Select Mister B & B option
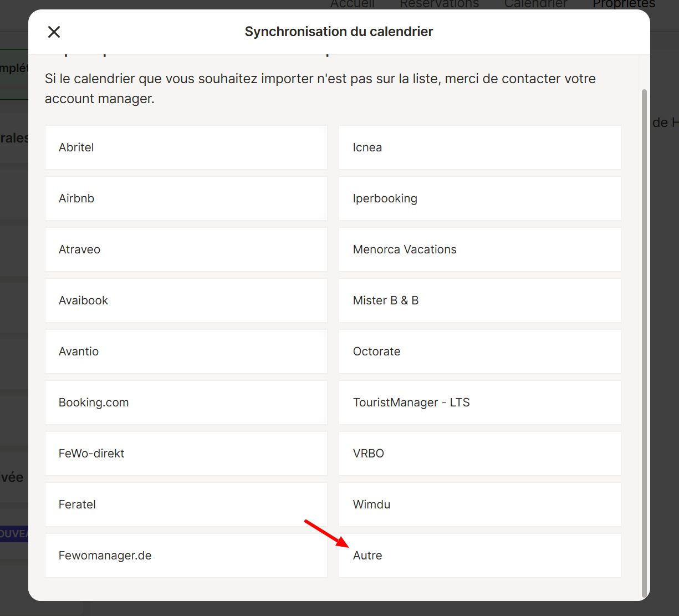The width and height of the screenshot is (679, 616). point(479,301)
